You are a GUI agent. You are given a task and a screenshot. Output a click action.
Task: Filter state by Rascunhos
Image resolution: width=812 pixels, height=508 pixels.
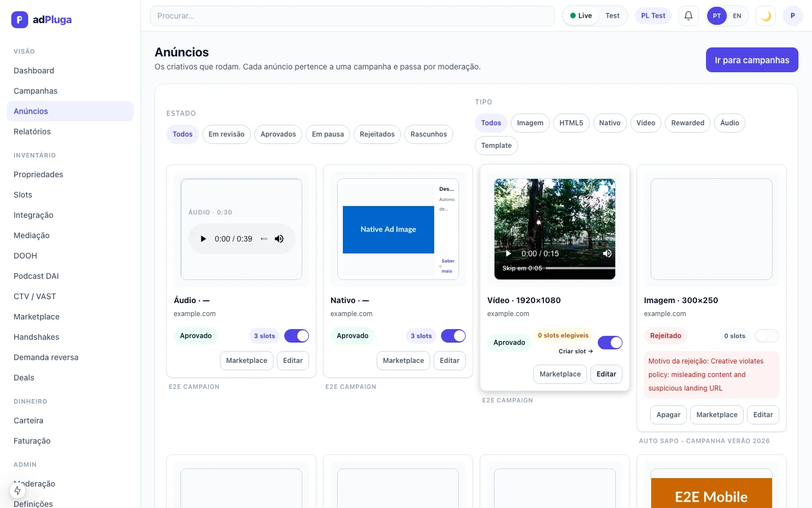pos(429,134)
